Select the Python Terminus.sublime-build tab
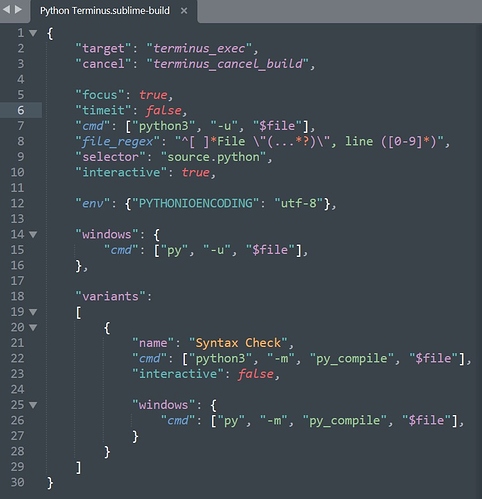This screenshot has width=482, height=499. click(105, 11)
